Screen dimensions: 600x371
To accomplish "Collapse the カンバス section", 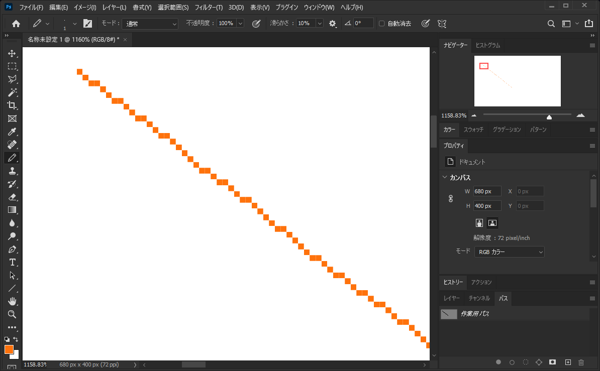I will click(x=445, y=177).
